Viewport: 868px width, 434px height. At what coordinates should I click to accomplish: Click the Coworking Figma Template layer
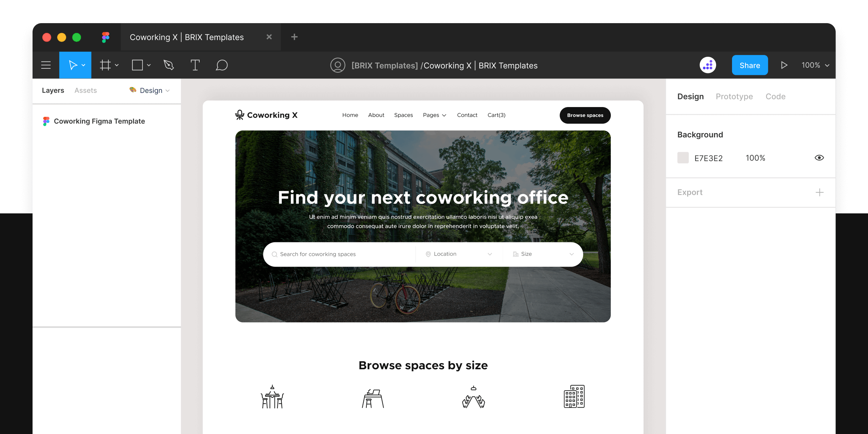pos(100,121)
